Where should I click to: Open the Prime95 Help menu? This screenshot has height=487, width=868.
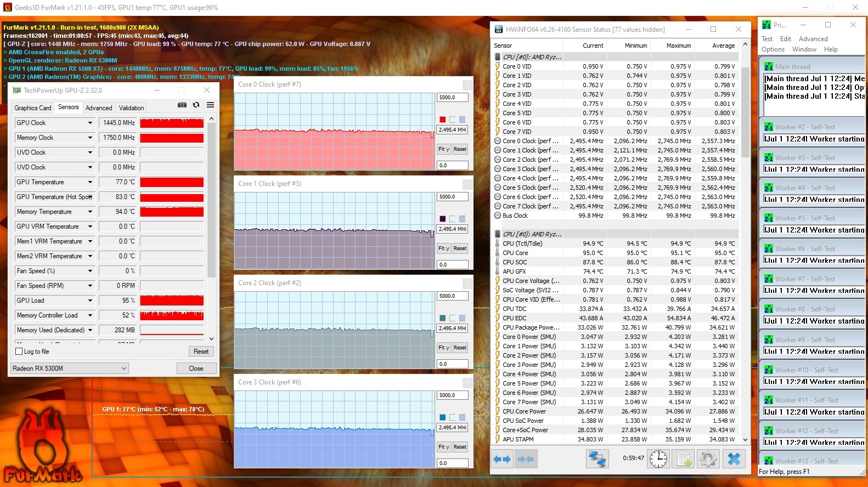pyautogui.click(x=831, y=49)
